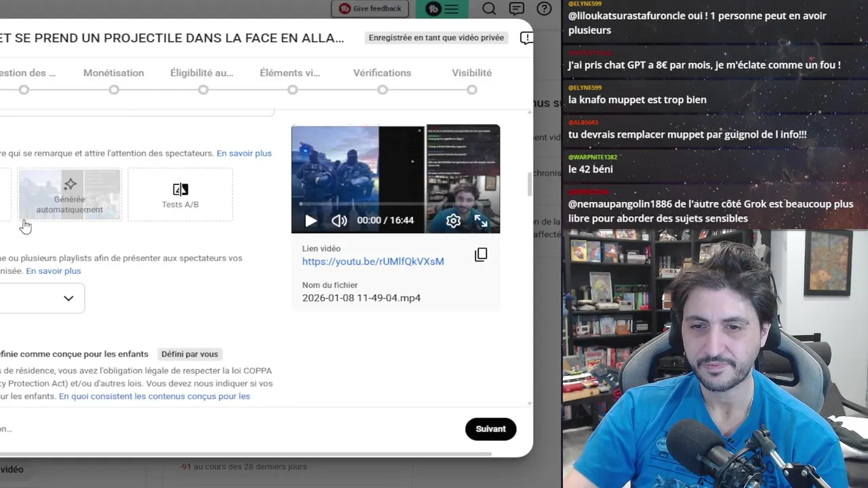The image size is (868, 488).
Task: Click the dialog vertical scrollbar
Action: 530,184
